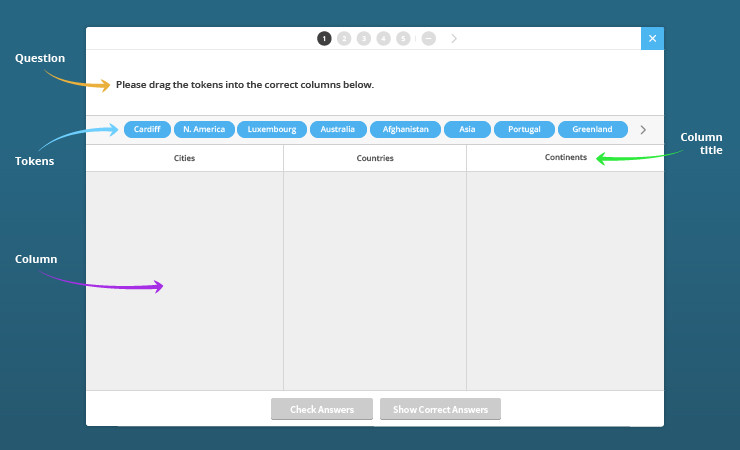
Task: Jump to question step 5 indicator
Action: [x=403, y=39]
